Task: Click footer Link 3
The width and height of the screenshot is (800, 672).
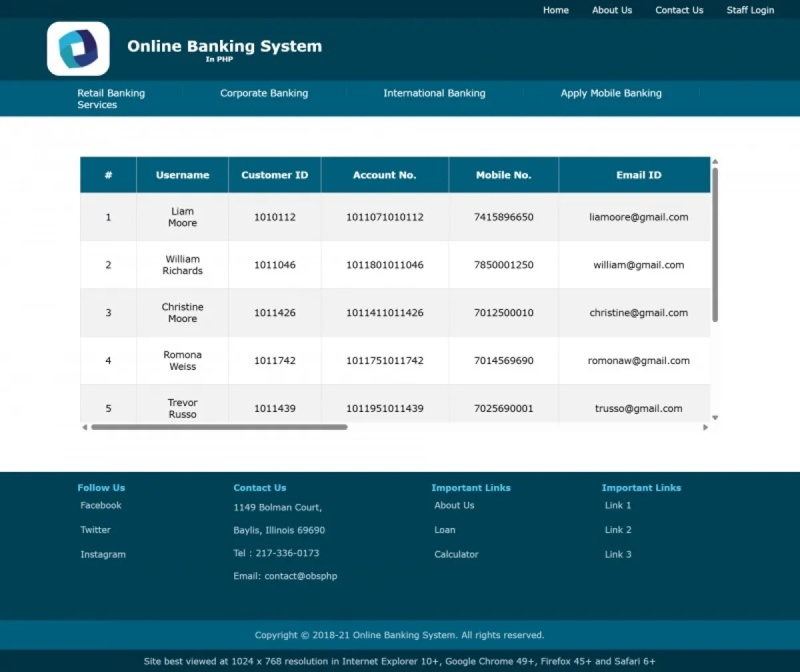Action: coord(618,555)
